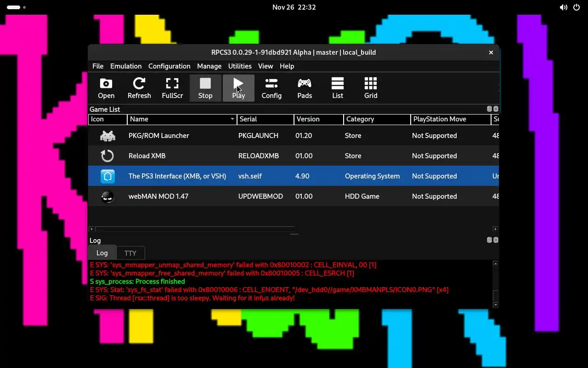Select webMAN MOD 1.47 entry

click(158, 196)
